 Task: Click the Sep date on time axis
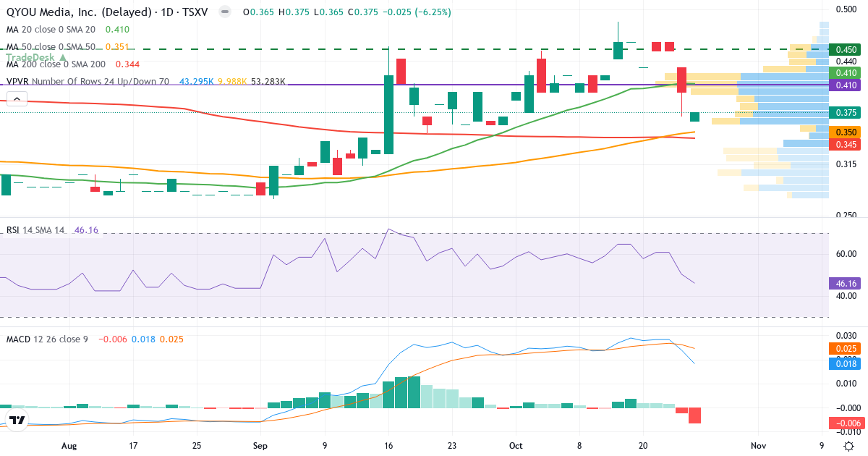pyautogui.click(x=260, y=446)
